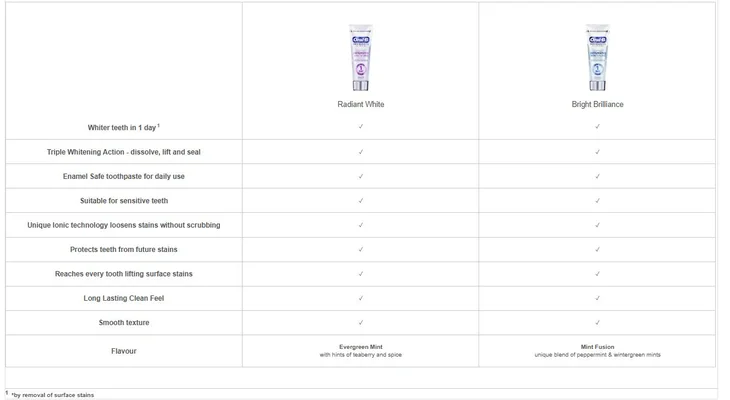Click Radiant White checkmark for Whiter teeth
The height and width of the screenshot is (400, 730).
tap(360, 127)
